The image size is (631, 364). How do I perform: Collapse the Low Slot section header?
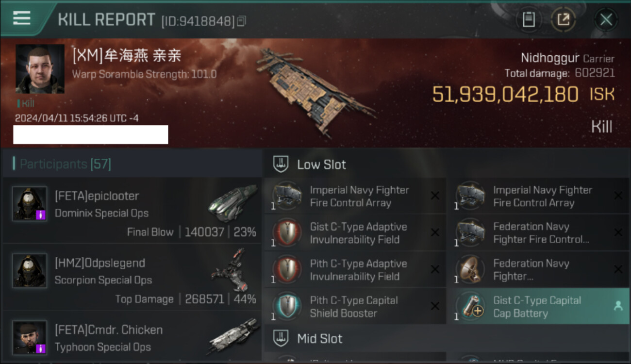point(447,165)
